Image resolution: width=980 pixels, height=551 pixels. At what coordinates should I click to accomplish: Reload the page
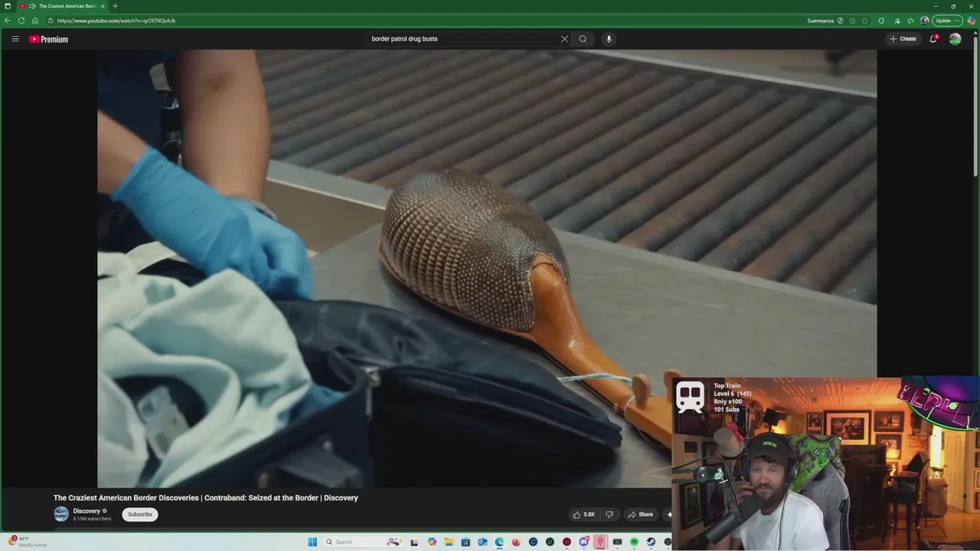coord(21,21)
